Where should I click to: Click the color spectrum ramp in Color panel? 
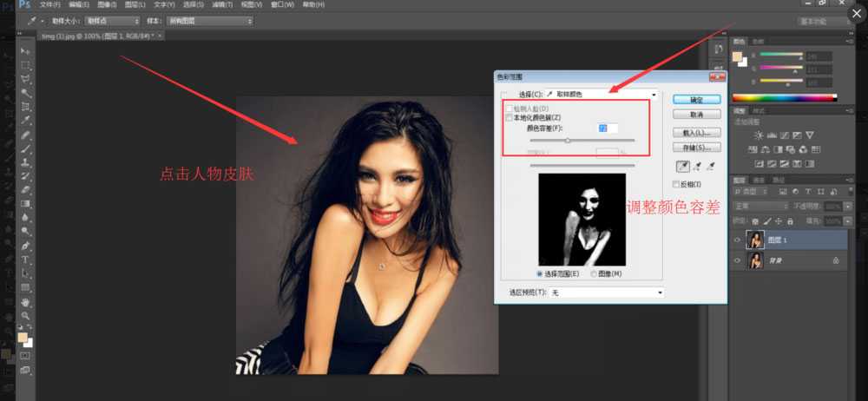[x=785, y=98]
